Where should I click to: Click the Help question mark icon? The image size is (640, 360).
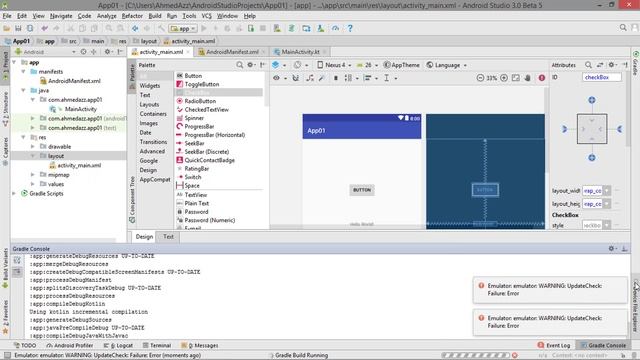[x=350, y=28]
